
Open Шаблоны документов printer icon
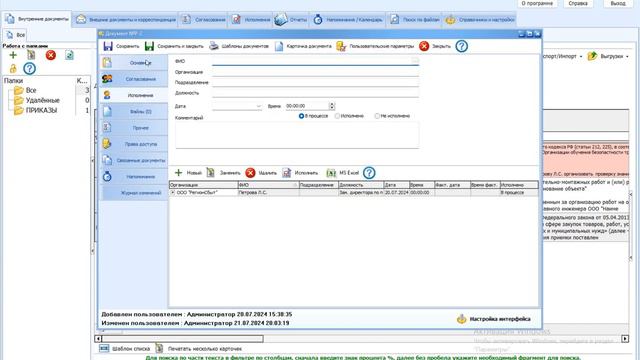click(214, 46)
